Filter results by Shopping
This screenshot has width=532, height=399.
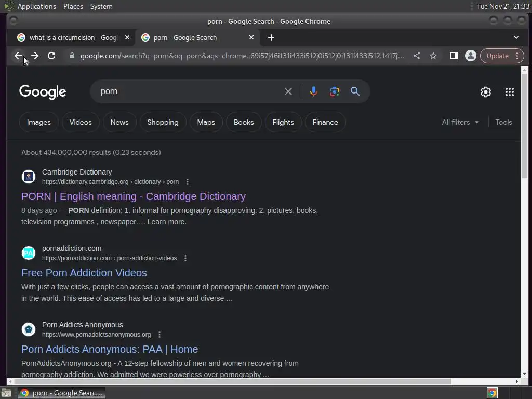(x=163, y=122)
